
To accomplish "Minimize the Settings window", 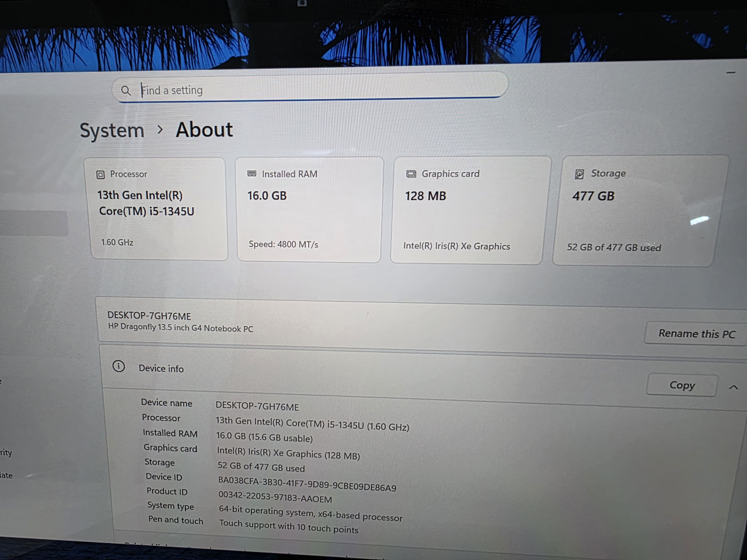I will [731, 72].
